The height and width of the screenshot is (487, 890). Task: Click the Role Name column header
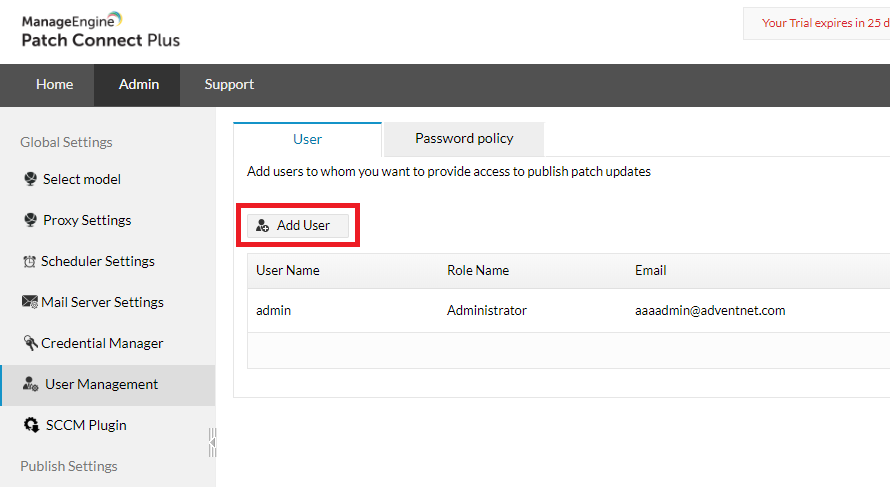478,271
